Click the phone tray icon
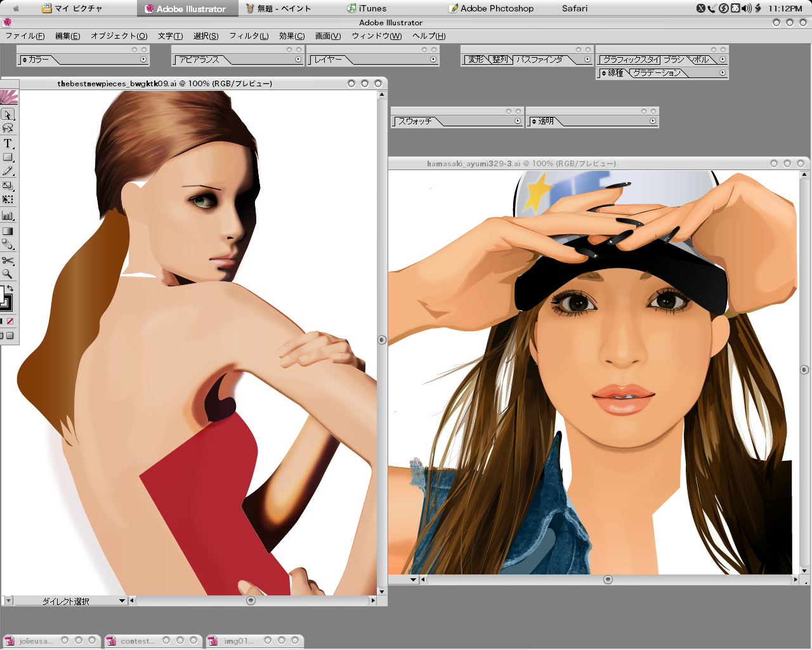This screenshot has width=812, height=650. coord(712,8)
